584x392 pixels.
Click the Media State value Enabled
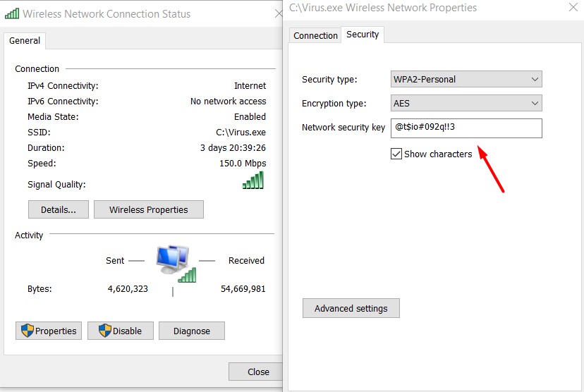coord(250,116)
